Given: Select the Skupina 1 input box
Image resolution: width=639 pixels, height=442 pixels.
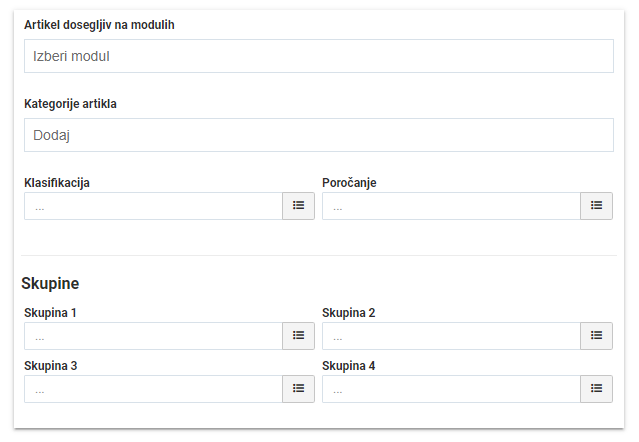Looking at the screenshot, I should (153, 336).
